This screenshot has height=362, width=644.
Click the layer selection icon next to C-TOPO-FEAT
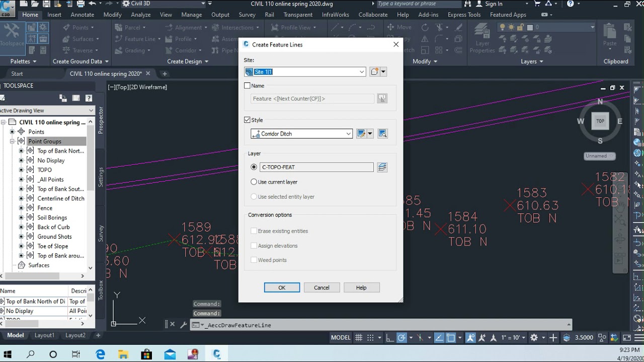[382, 167]
